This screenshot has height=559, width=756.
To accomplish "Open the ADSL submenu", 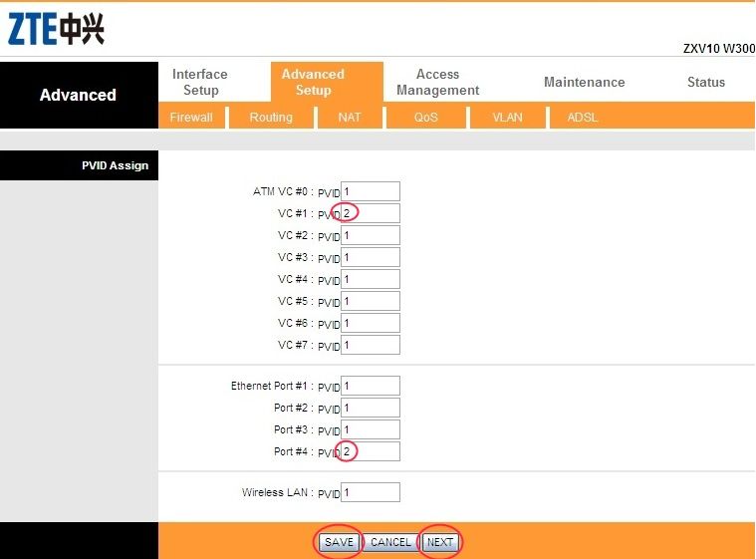I will click(583, 118).
